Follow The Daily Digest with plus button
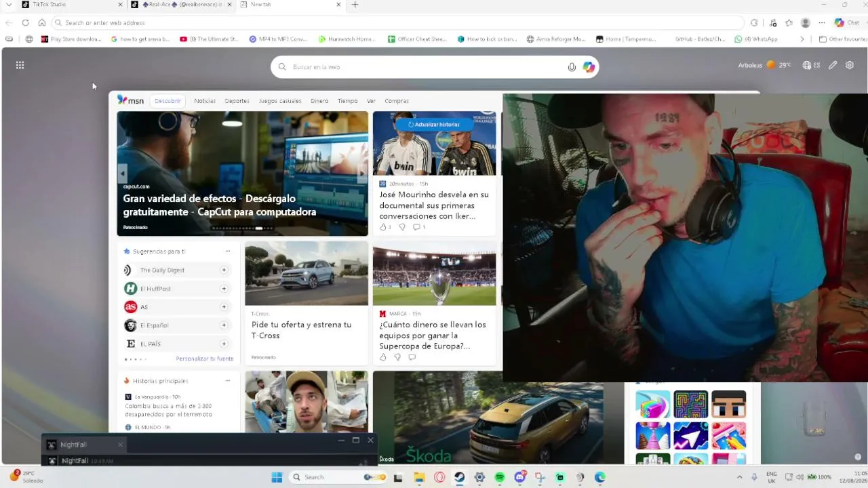 click(x=224, y=270)
